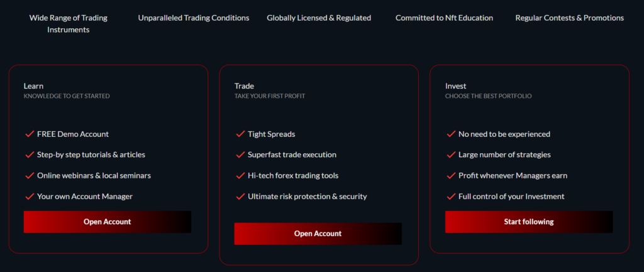Click checkmark icon beside FREE Demo Account
Screen dimensions: 644x272
[x=29, y=134]
